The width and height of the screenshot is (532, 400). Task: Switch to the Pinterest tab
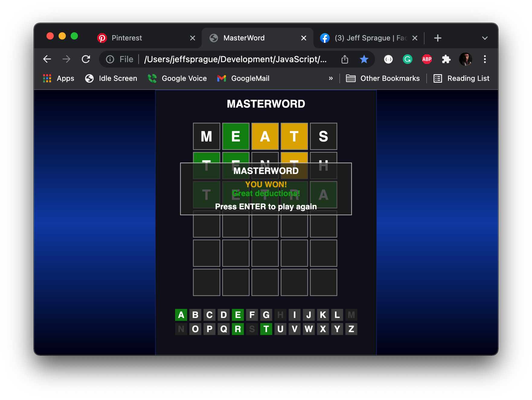click(x=146, y=38)
